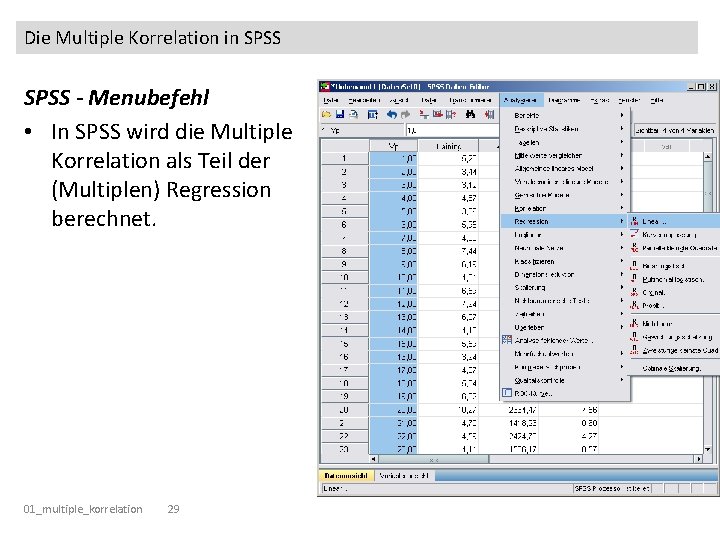The image size is (720, 540).
Task: Expand Allgemeines lineares Modell submenu
Action: (565, 168)
